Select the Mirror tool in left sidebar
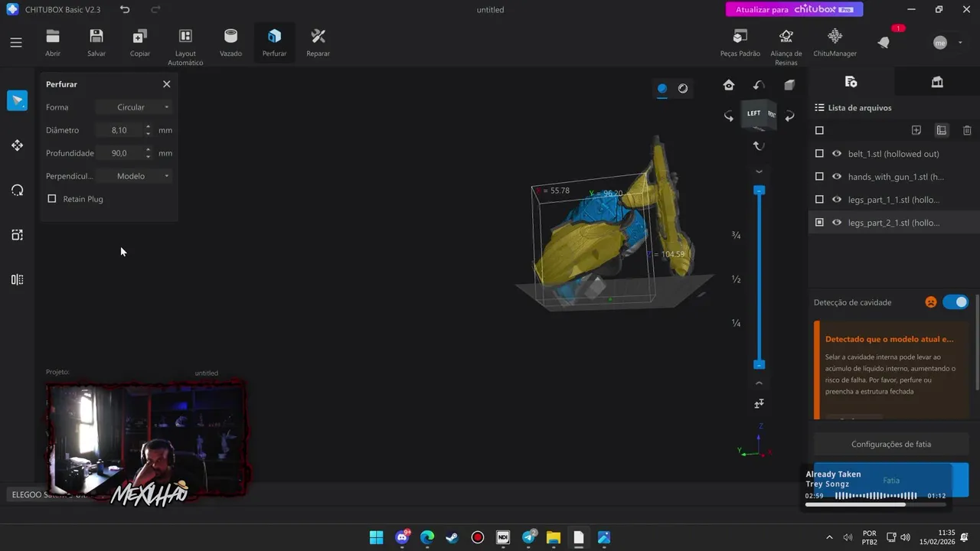The height and width of the screenshot is (551, 980). [x=17, y=279]
